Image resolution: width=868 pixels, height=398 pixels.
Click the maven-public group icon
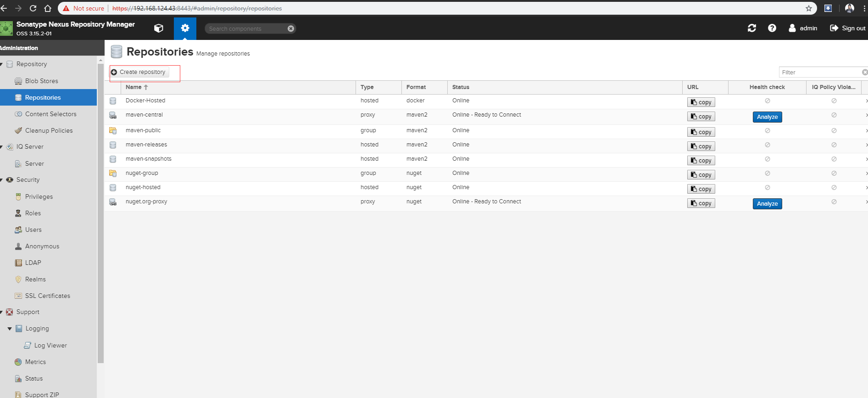pos(113,131)
